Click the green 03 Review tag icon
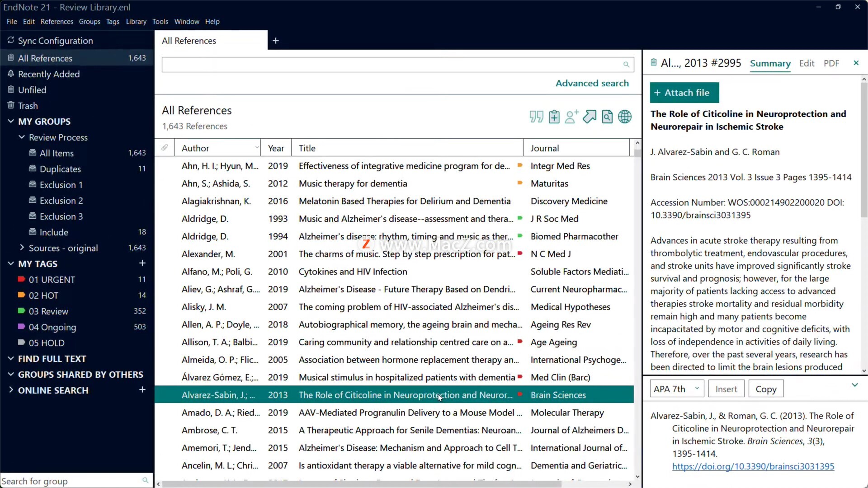The image size is (868, 488). (x=21, y=311)
